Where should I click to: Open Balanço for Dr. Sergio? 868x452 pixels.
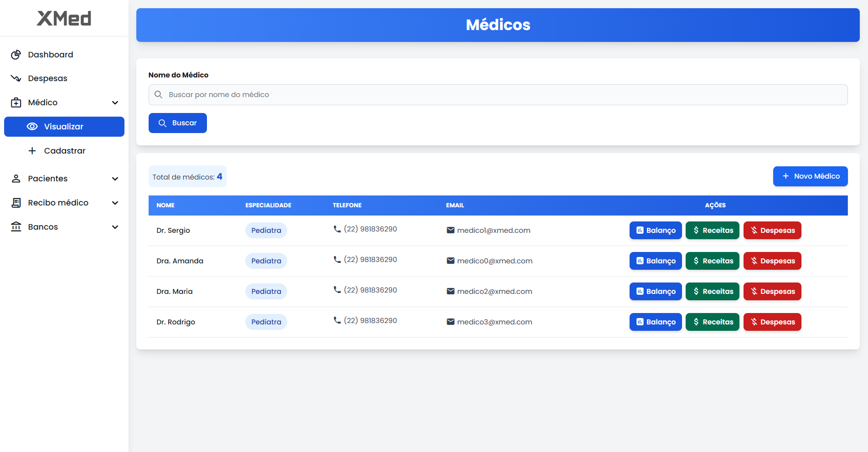pos(655,231)
